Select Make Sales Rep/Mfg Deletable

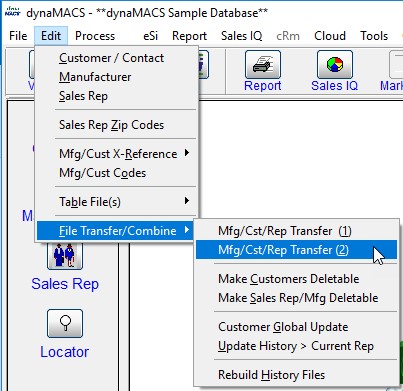click(x=296, y=298)
